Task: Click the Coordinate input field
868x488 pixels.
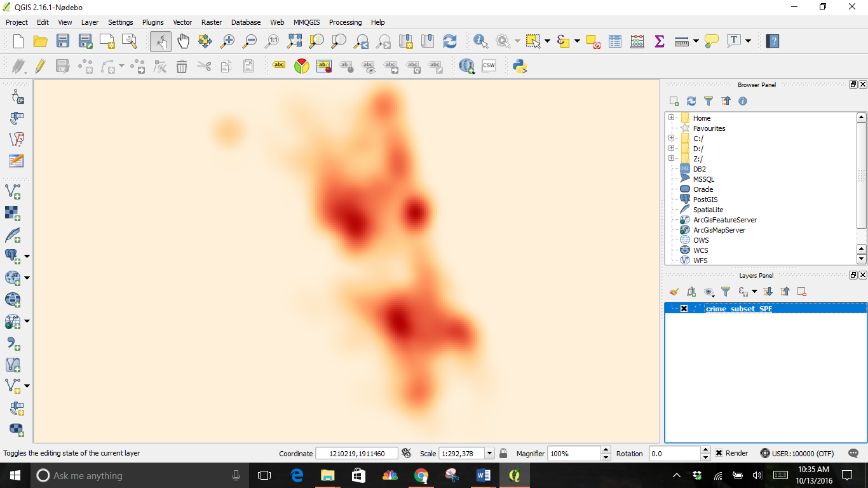Action: click(357, 453)
